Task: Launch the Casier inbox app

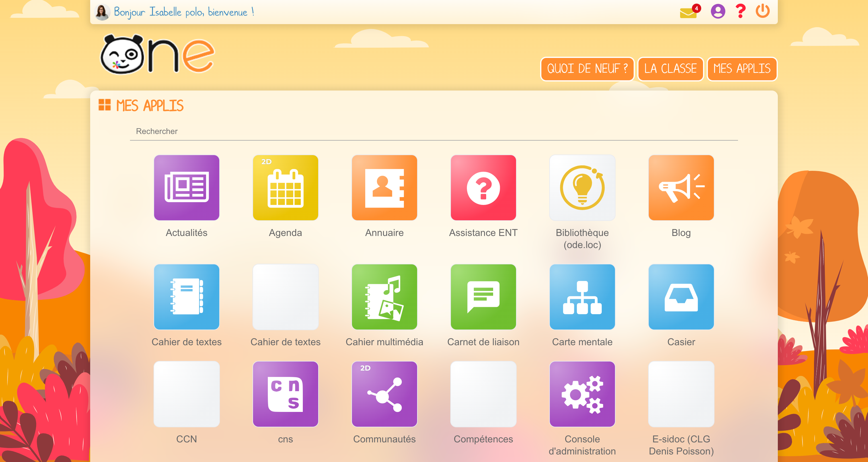Action: 681,297
